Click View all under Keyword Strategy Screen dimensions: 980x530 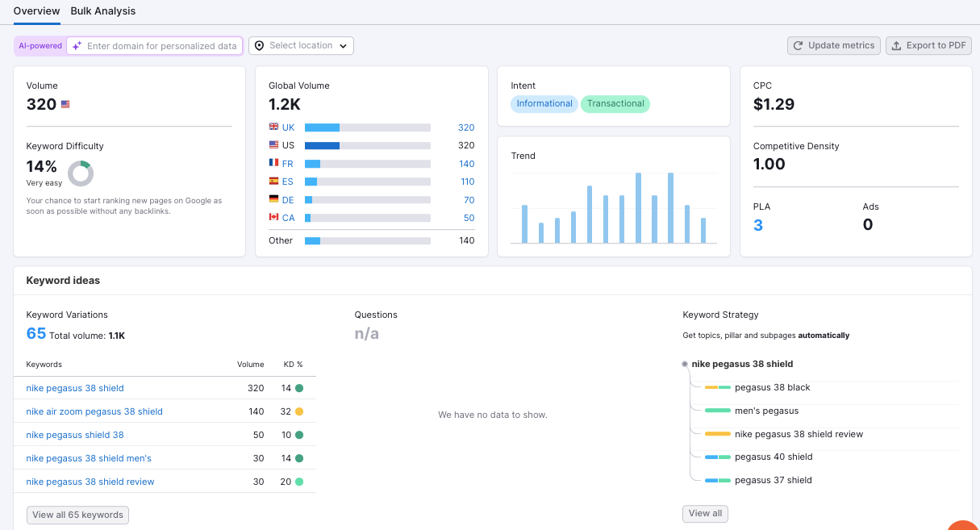click(705, 513)
